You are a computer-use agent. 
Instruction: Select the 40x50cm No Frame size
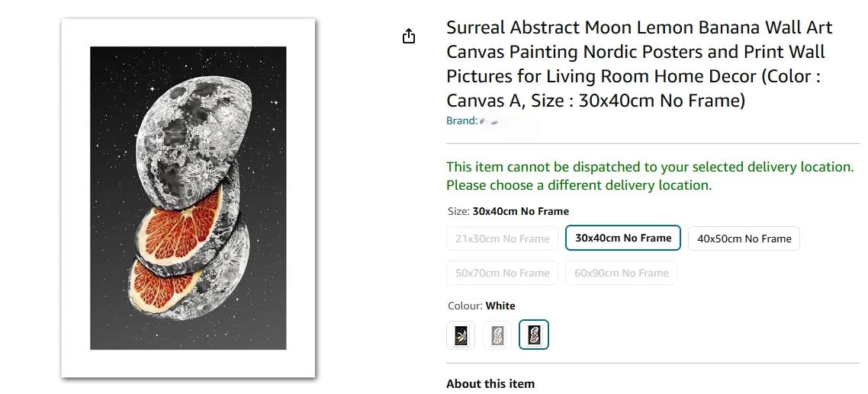pos(744,239)
